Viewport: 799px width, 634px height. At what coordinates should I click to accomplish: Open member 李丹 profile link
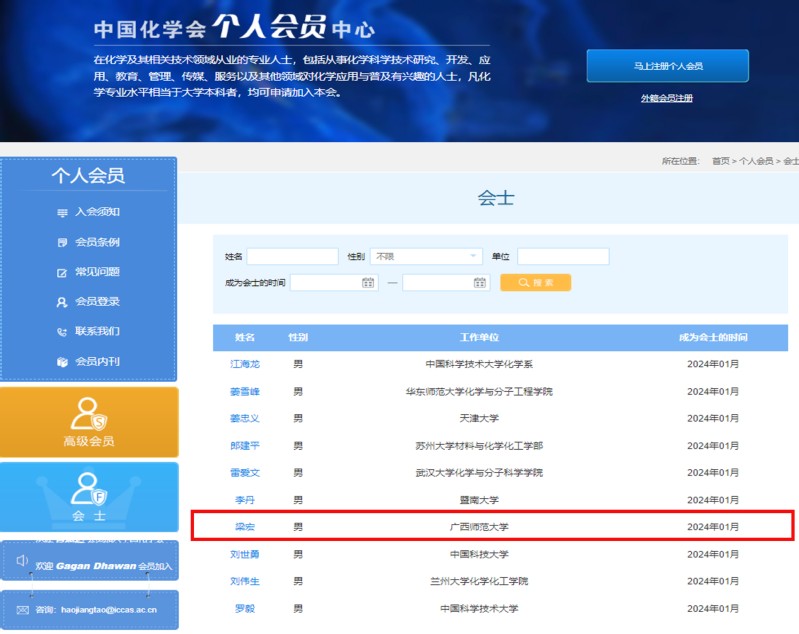(x=245, y=500)
